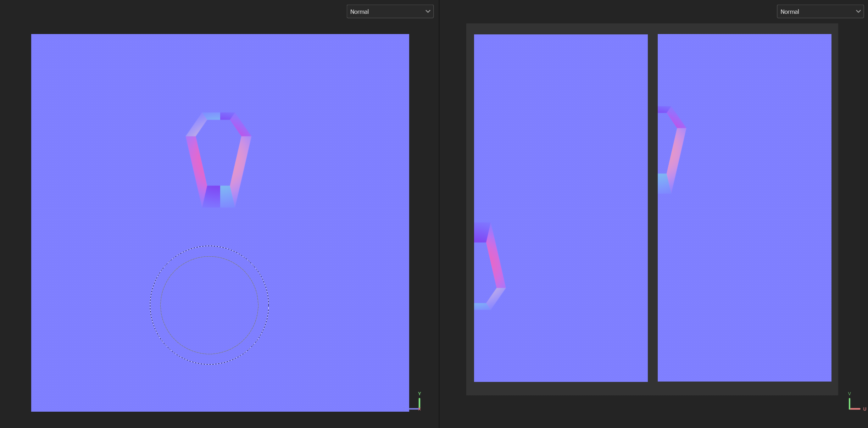The height and width of the screenshot is (428, 868).
Task: Open the left Normal blend mode dropdown
Action: coord(390,11)
